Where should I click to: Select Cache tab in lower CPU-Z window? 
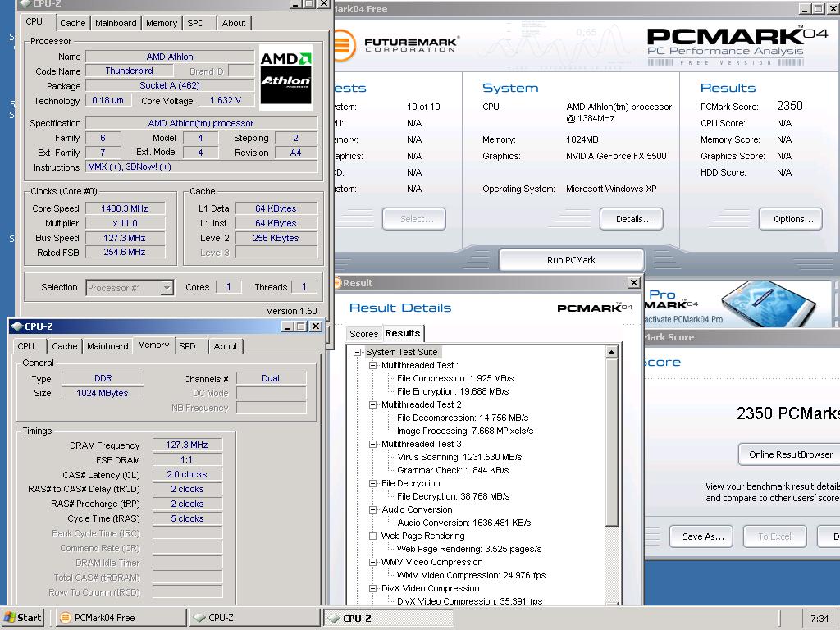click(65, 346)
